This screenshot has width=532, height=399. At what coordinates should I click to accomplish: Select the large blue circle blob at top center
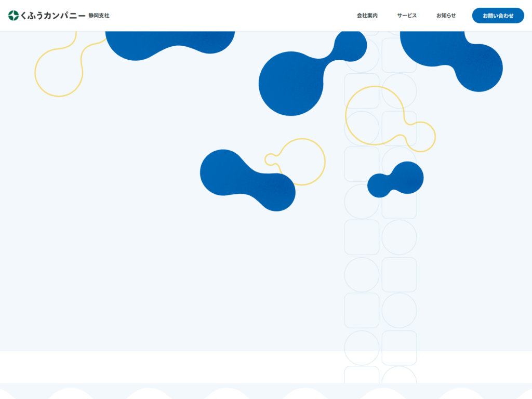point(291,83)
